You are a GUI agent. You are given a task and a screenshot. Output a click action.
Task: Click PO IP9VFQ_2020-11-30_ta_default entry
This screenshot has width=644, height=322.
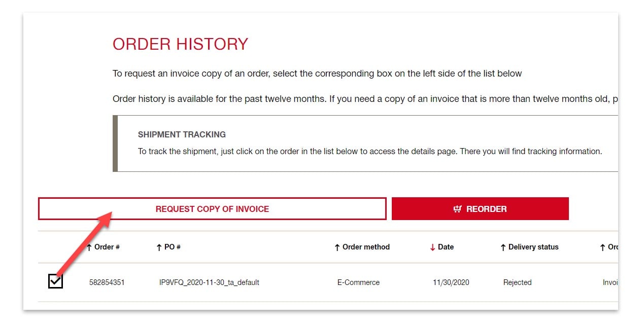[209, 282]
